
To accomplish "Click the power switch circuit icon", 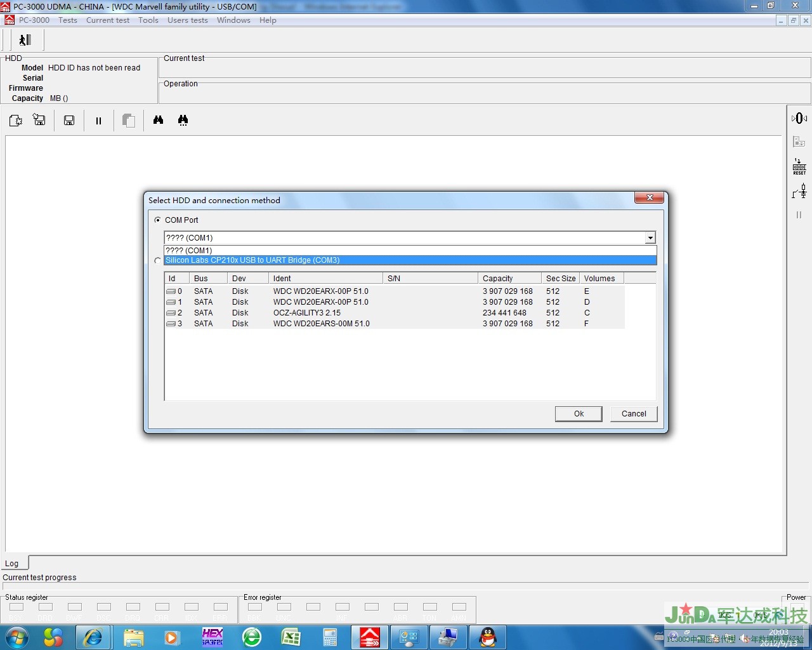I will 799,190.
